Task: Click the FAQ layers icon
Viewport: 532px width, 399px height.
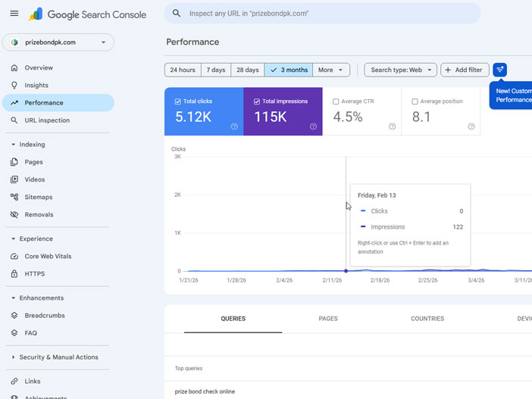Action: click(14, 333)
